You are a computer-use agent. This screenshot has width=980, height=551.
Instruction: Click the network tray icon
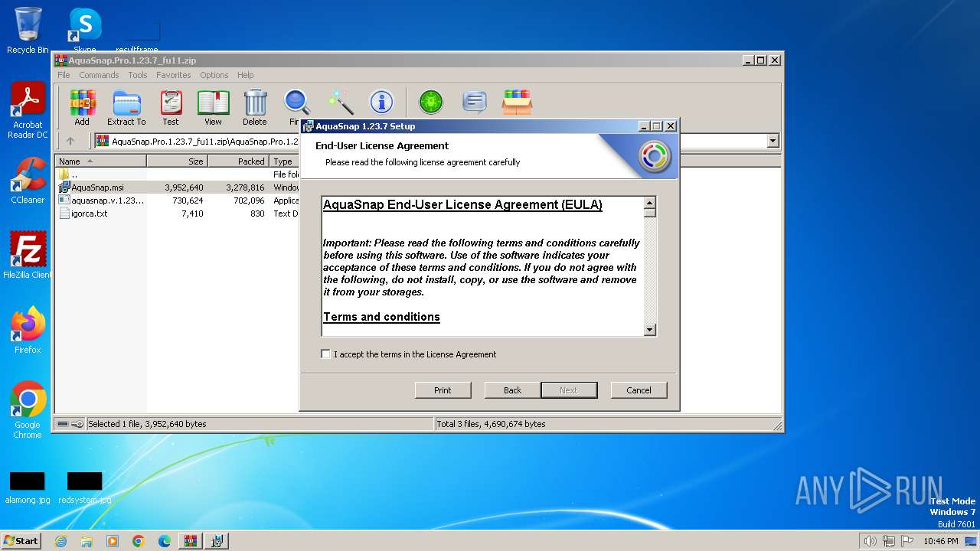889,541
